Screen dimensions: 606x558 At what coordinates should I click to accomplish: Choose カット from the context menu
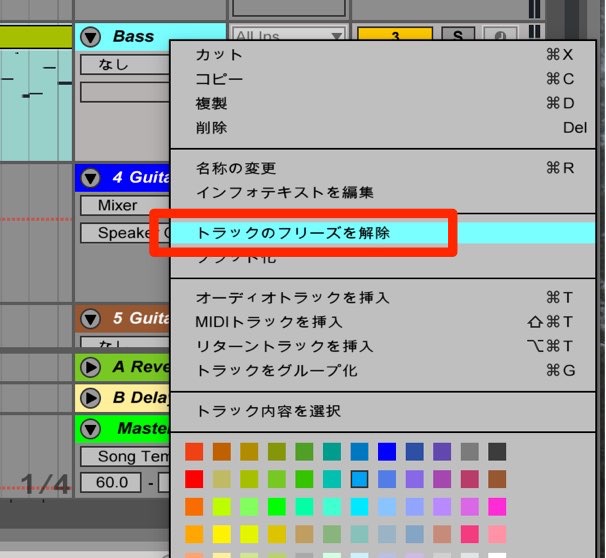(383, 54)
